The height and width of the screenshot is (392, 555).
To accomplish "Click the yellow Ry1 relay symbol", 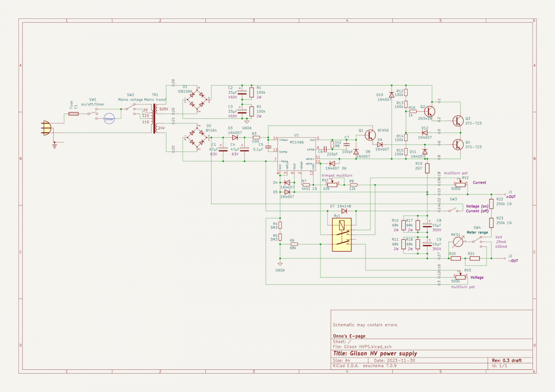I will point(342,235).
